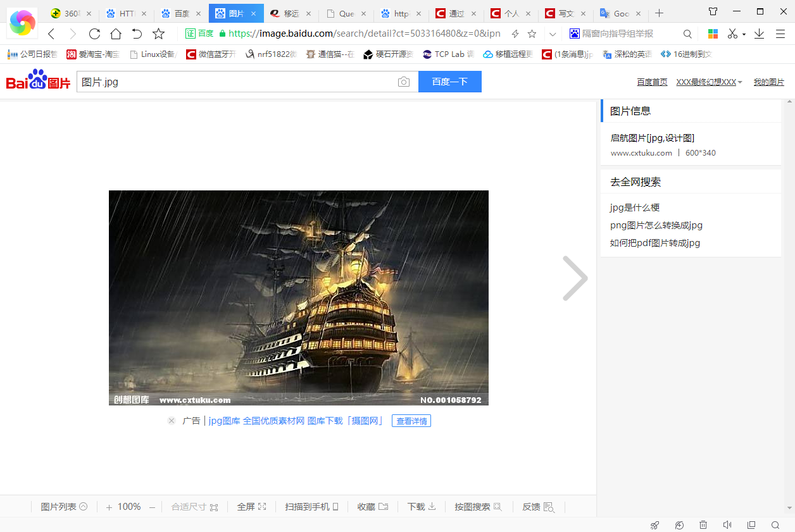The height and width of the screenshot is (532, 795).
Task: Click the main sailing ship image
Action: (x=299, y=298)
